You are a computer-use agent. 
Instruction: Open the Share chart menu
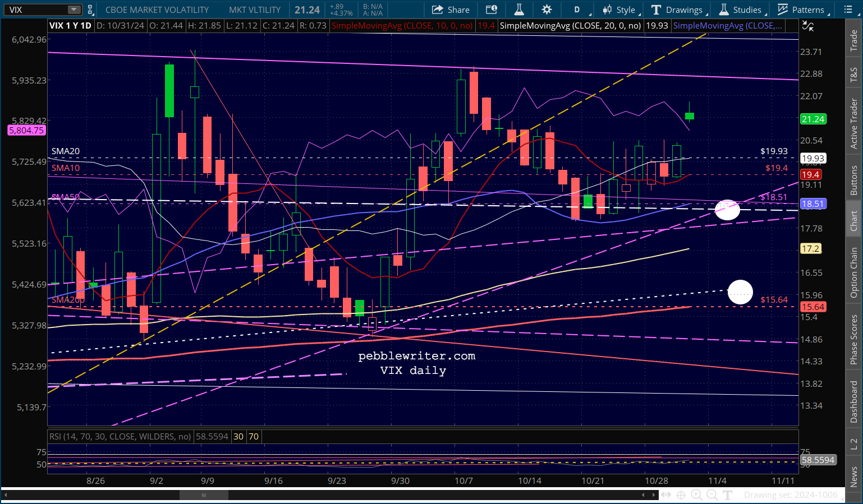tap(451, 10)
